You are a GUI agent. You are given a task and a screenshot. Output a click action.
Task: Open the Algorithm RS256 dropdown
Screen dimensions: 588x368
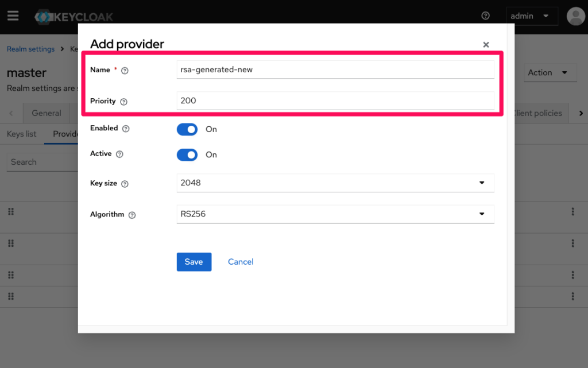[335, 214]
